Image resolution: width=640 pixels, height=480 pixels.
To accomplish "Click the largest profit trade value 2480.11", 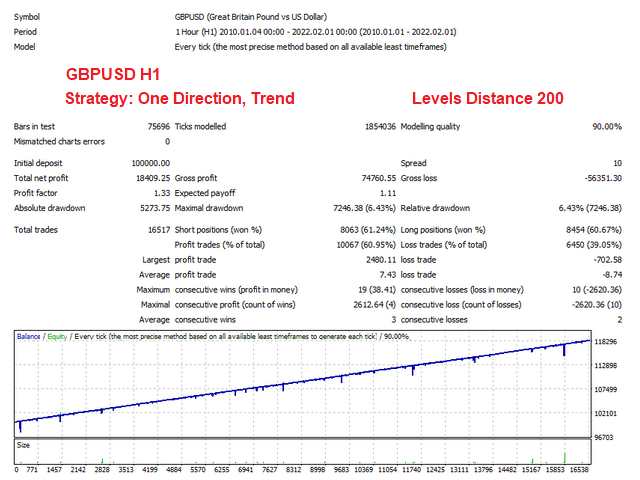I will (x=381, y=260).
